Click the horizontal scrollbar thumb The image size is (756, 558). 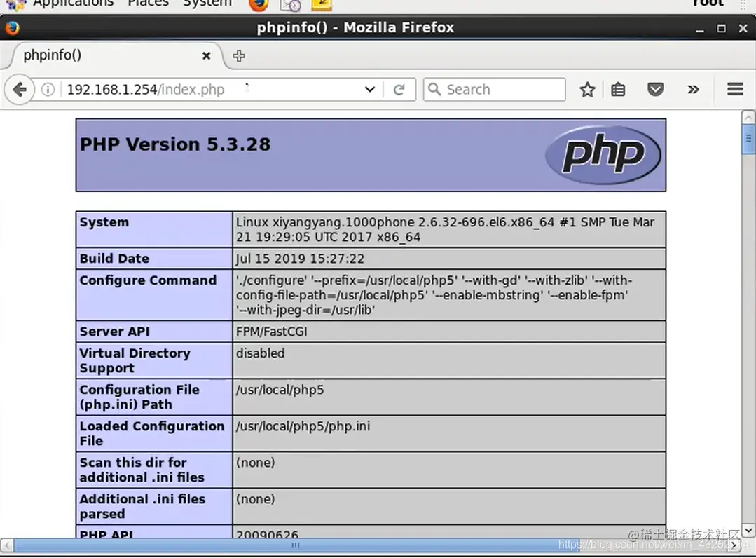[x=296, y=545]
